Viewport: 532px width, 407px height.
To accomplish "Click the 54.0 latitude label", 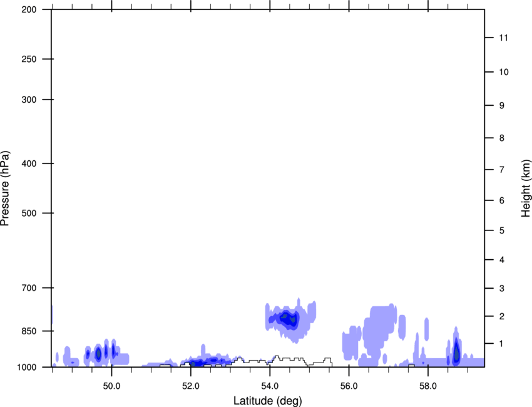I will 270,386.
